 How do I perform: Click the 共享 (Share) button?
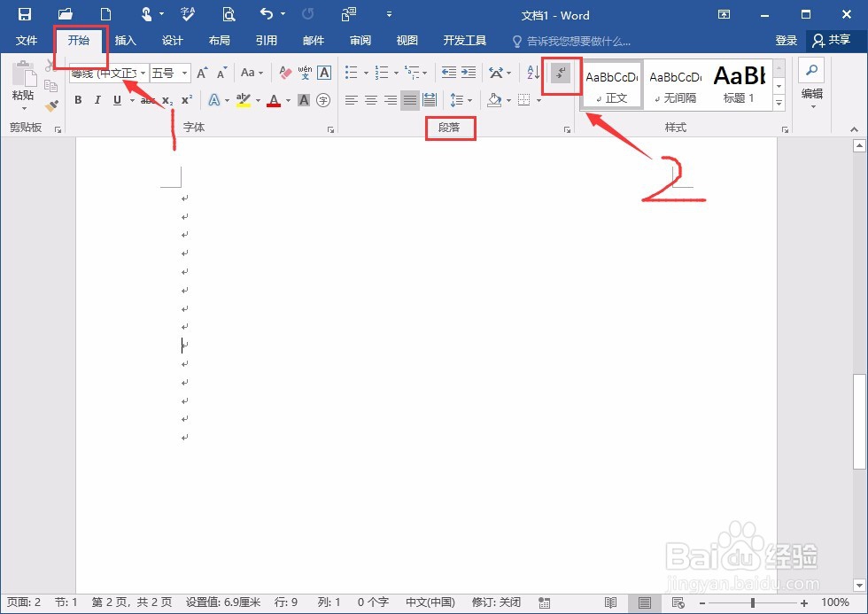(832, 41)
